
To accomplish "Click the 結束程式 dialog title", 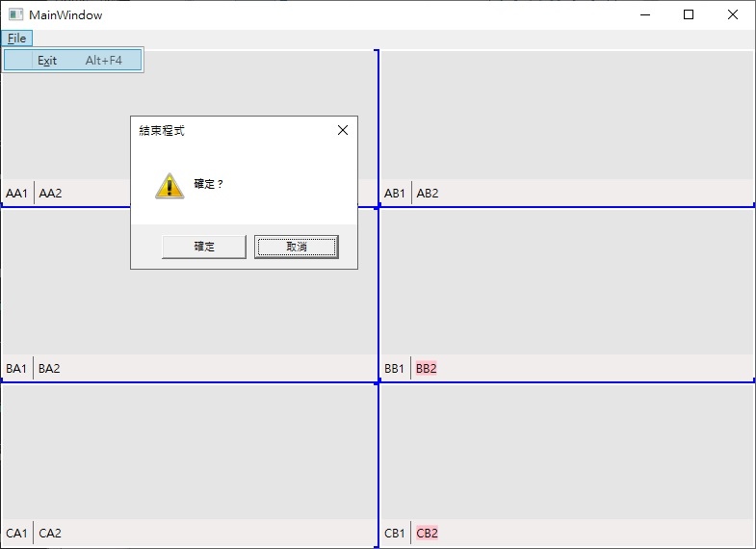I will (x=162, y=131).
